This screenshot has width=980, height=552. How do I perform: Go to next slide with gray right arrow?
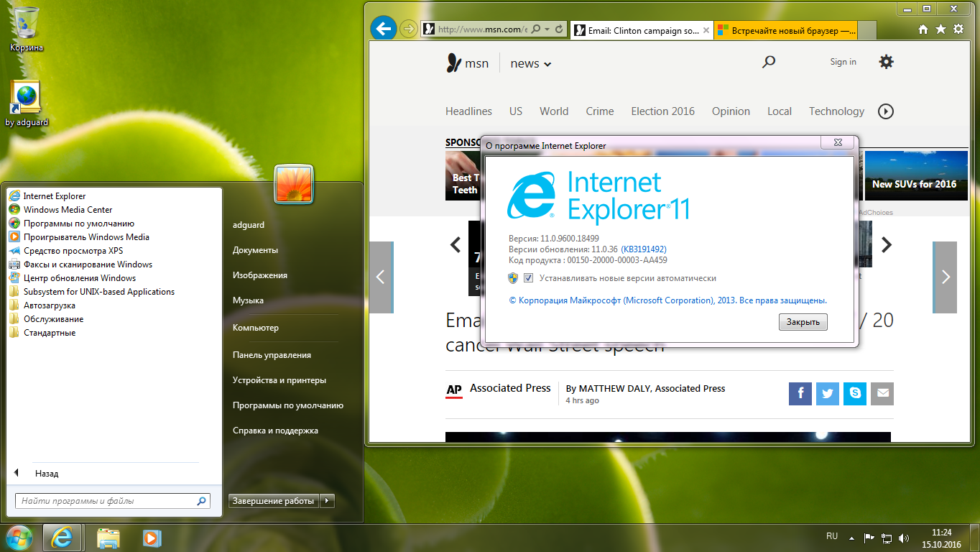point(945,277)
